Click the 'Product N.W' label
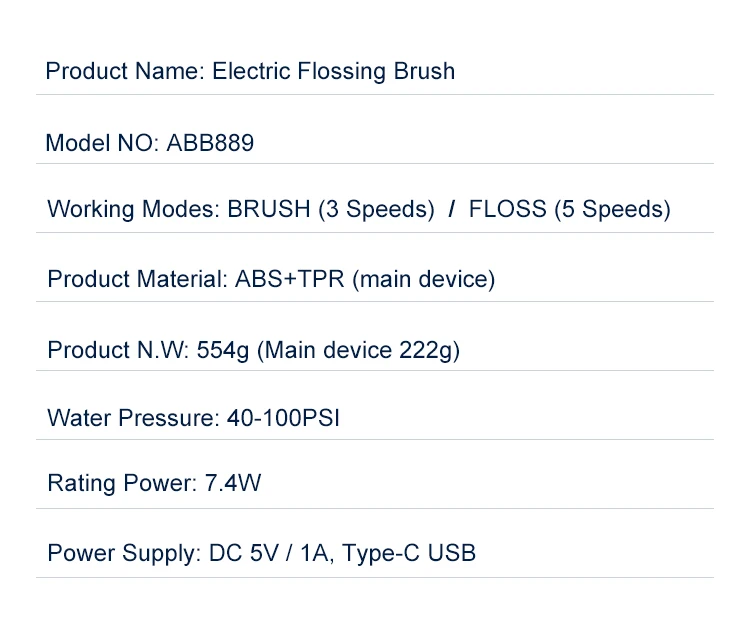 pyautogui.click(x=117, y=351)
